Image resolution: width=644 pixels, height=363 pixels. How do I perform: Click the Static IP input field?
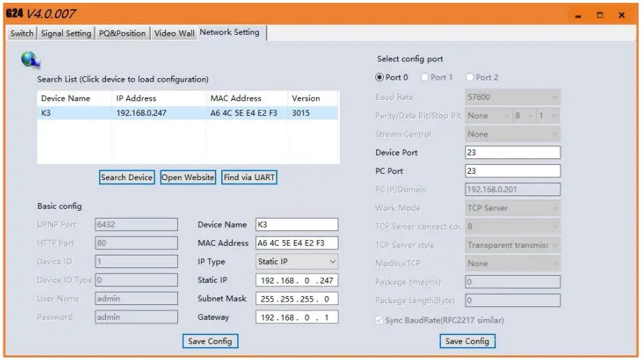297,281
